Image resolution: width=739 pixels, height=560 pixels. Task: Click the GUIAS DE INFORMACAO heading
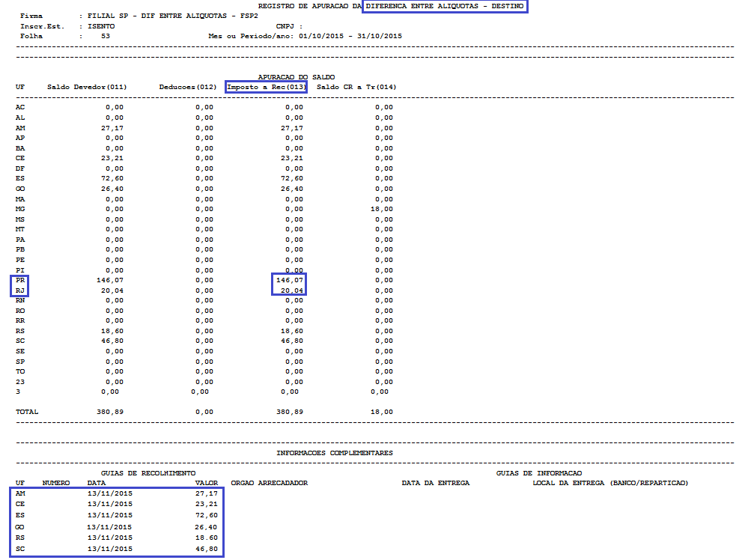pyautogui.click(x=538, y=473)
